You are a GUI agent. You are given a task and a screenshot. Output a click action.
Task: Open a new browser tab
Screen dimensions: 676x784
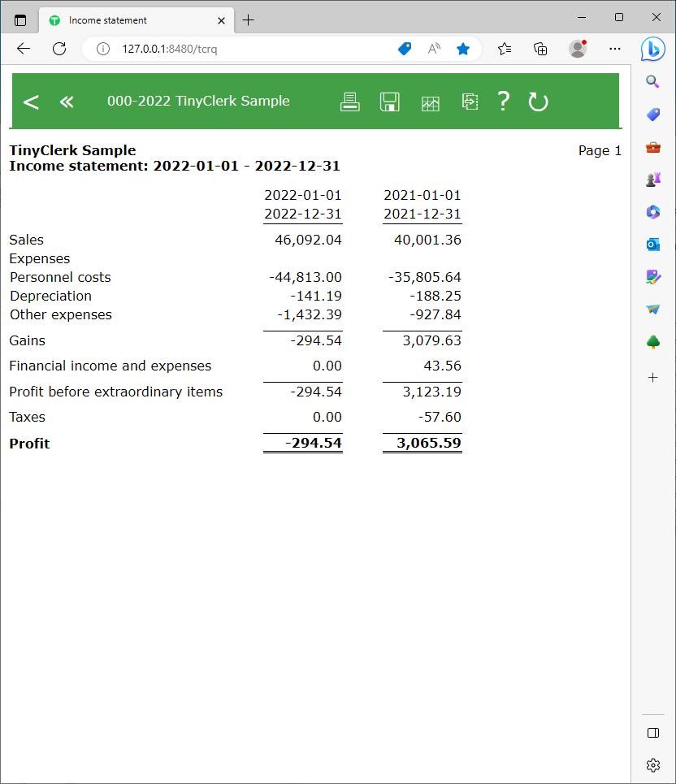click(249, 20)
